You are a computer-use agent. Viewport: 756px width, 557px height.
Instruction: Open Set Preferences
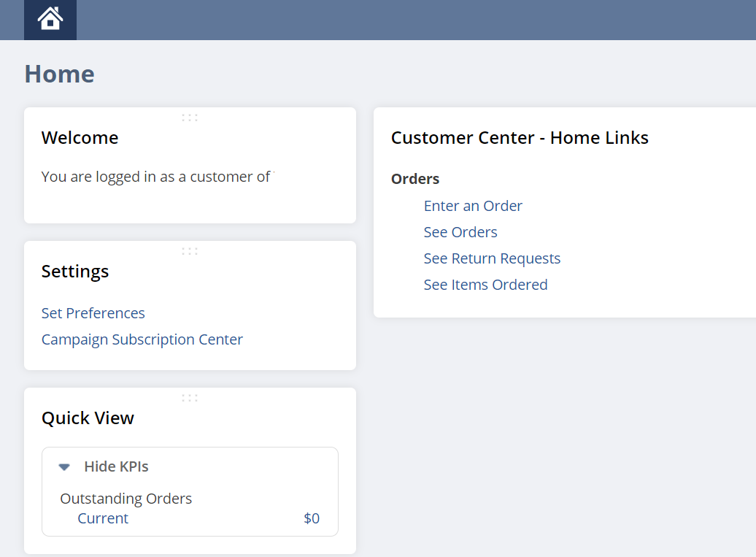[93, 312]
